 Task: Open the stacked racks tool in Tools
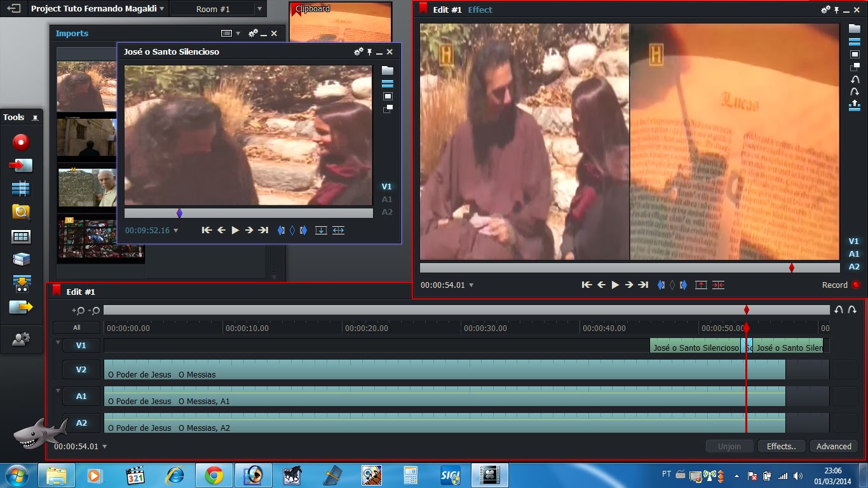click(21, 259)
